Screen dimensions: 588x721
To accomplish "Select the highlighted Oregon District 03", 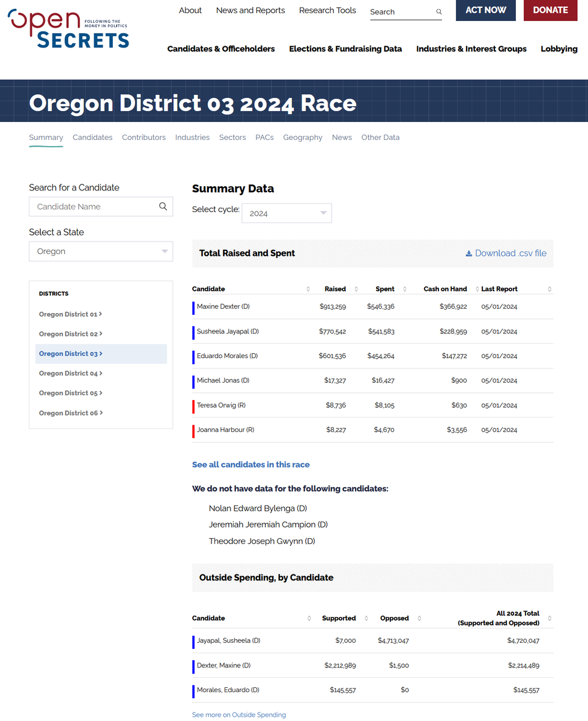I will [101, 354].
